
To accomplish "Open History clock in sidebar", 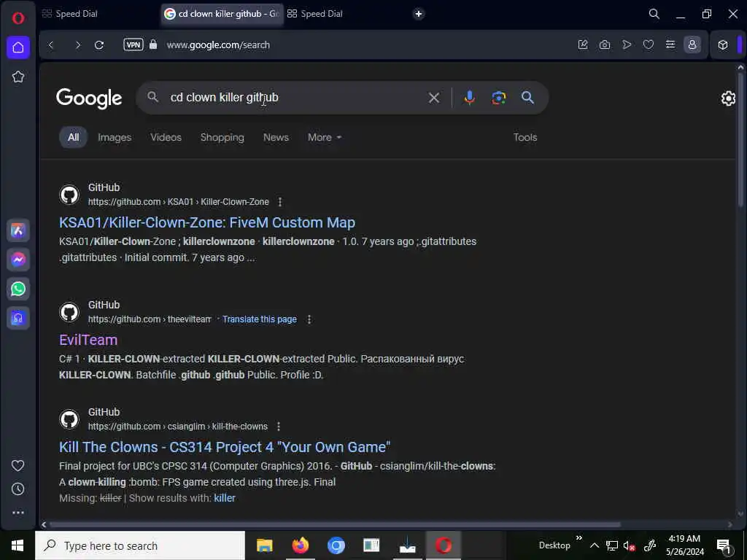I will tap(18, 489).
